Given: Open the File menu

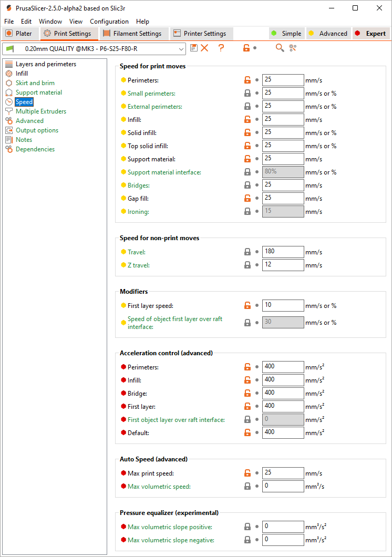Looking at the screenshot, I should click(x=9, y=22).
